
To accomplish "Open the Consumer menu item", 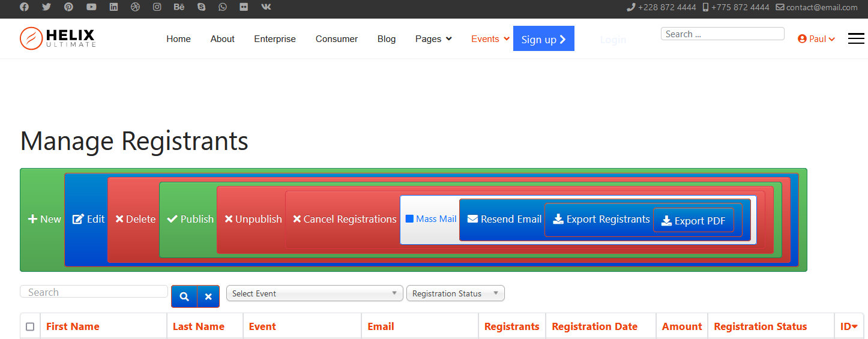I will [x=337, y=39].
